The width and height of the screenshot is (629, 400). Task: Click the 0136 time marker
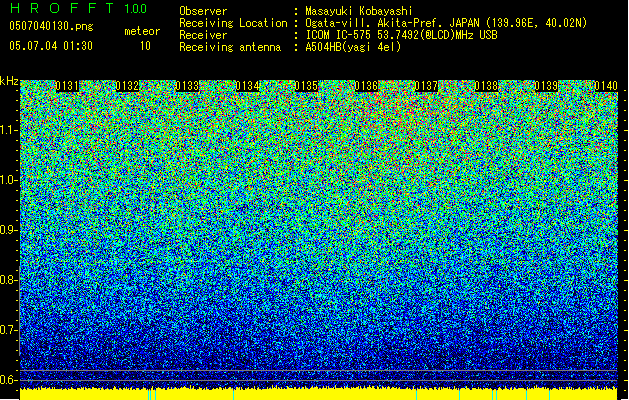367,86
